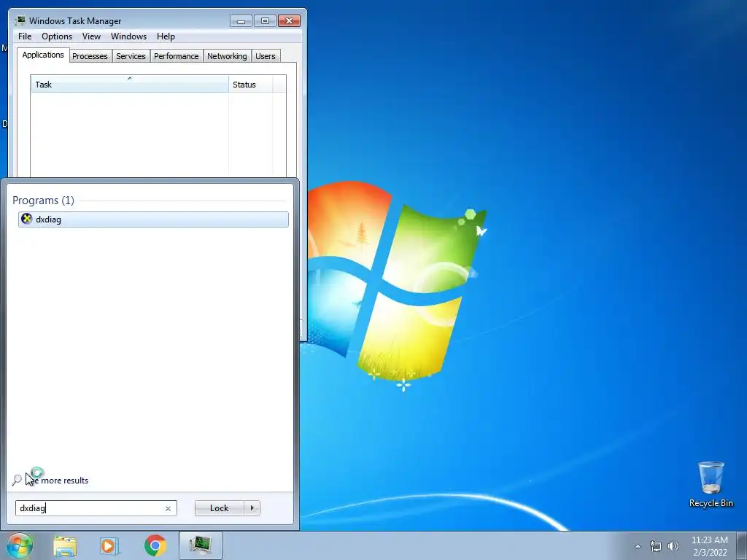The width and height of the screenshot is (747, 560).
Task: Open the Help menu in Task Manager
Action: 166,36
